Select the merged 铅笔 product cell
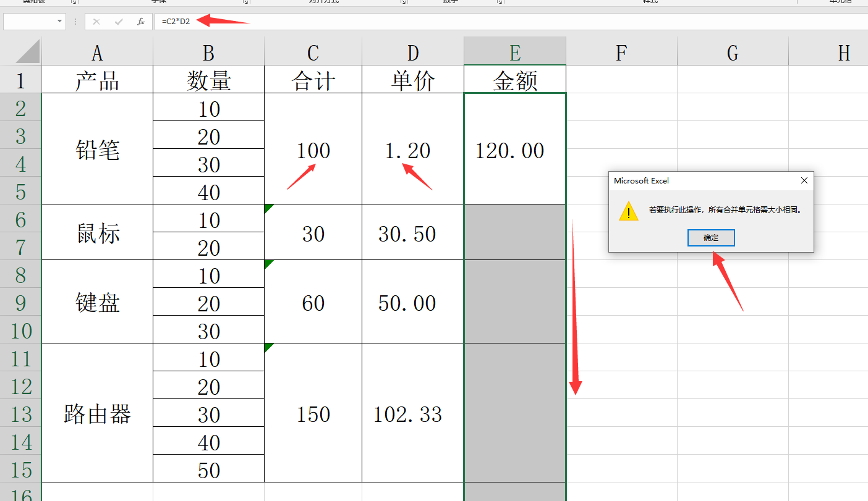The image size is (868, 501). (x=97, y=149)
